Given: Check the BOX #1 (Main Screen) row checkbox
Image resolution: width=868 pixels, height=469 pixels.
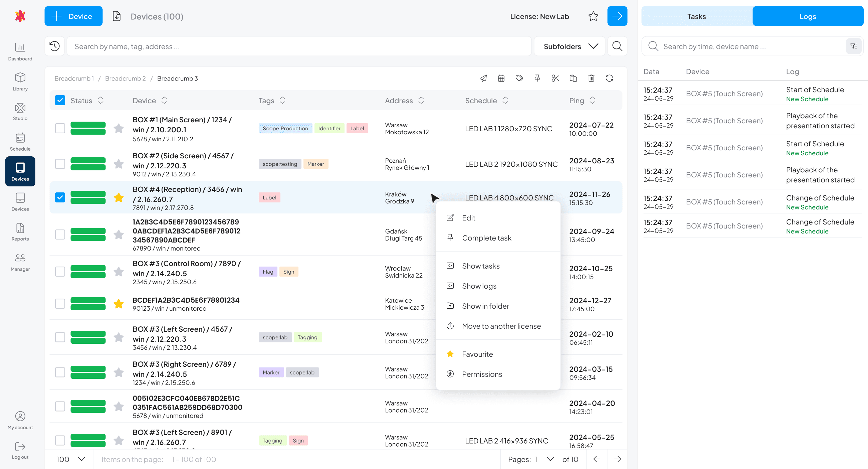Looking at the screenshot, I should pos(60,128).
